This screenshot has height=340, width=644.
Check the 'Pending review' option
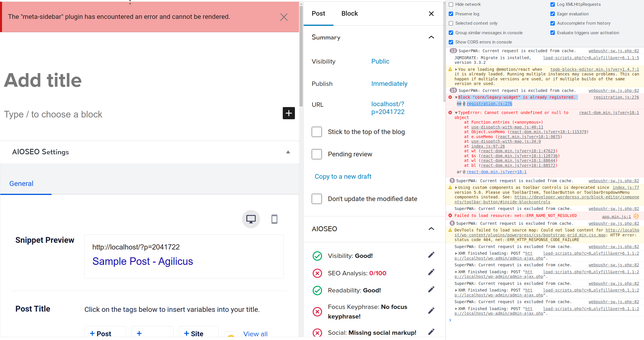[x=317, y=154]
